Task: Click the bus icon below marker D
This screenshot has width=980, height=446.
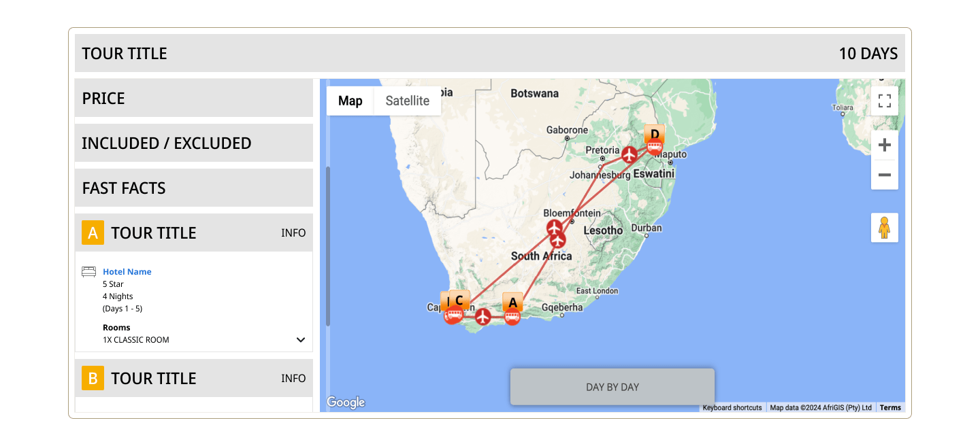Action: click(655, 148)
